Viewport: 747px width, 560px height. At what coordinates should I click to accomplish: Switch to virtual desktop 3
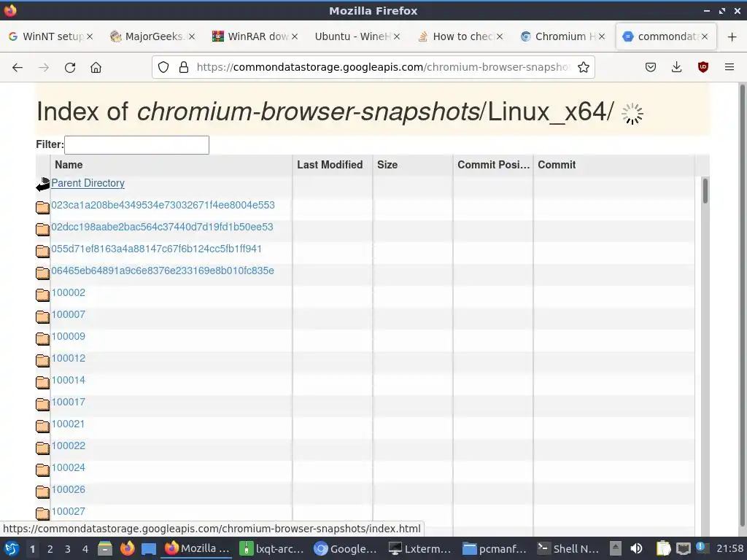click(68, 549)
